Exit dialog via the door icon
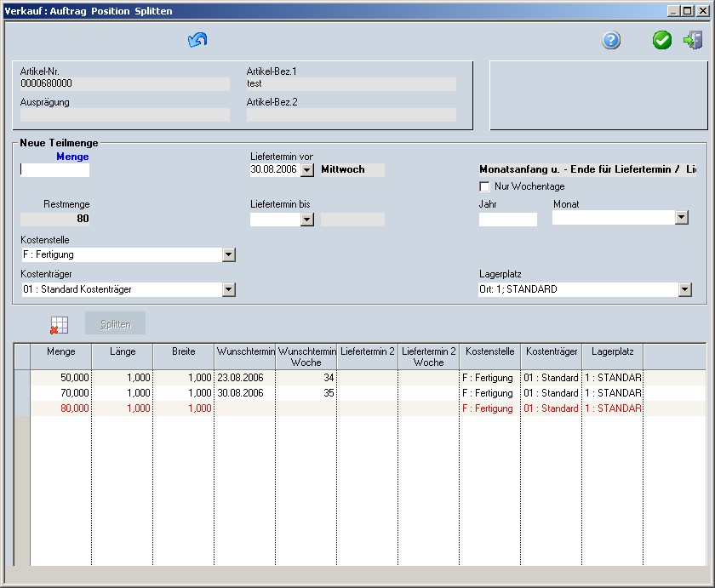Viewport: 715px width, 588px height. pyautogui.click(x=693, y=40)
